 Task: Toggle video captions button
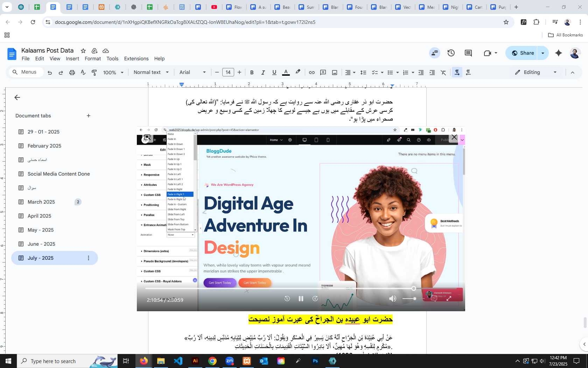(x=434, y=299)
